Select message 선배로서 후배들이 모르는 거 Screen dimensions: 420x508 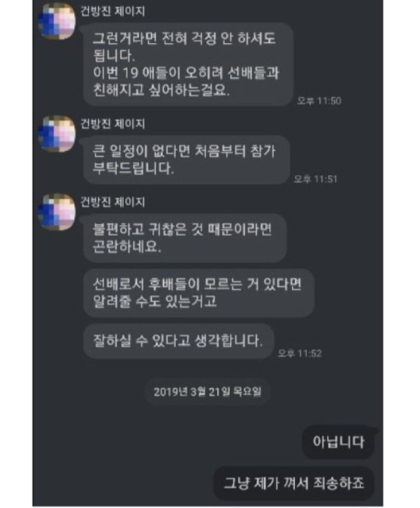[x=199, y=293]
